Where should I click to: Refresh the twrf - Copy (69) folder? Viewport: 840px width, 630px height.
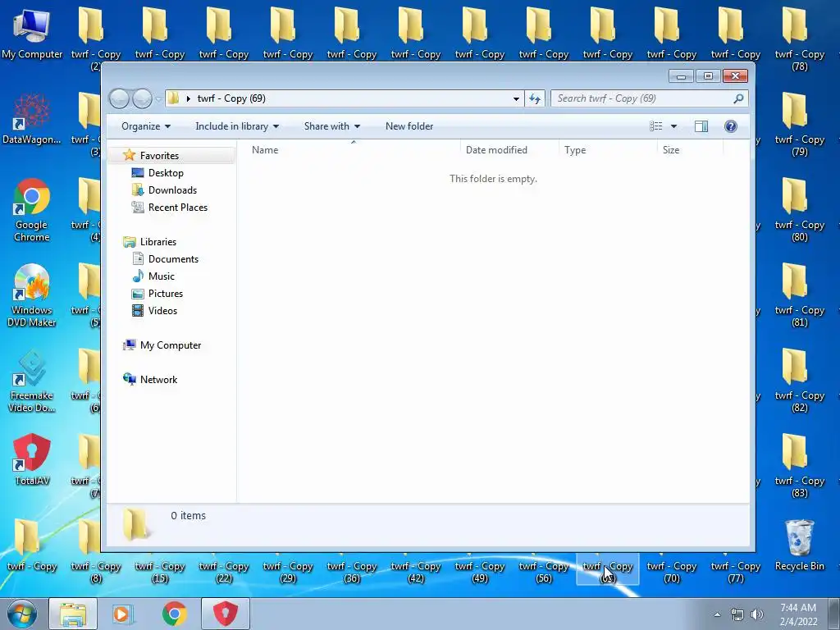click(x=535, y=98)
